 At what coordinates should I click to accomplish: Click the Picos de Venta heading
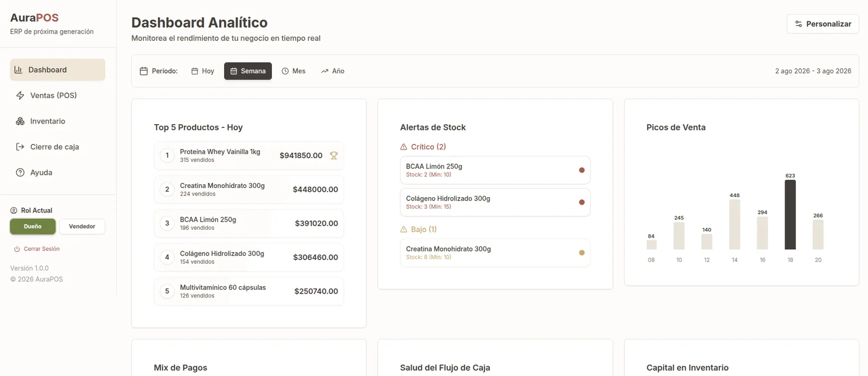pyautogui.click(x=676, y=127)
